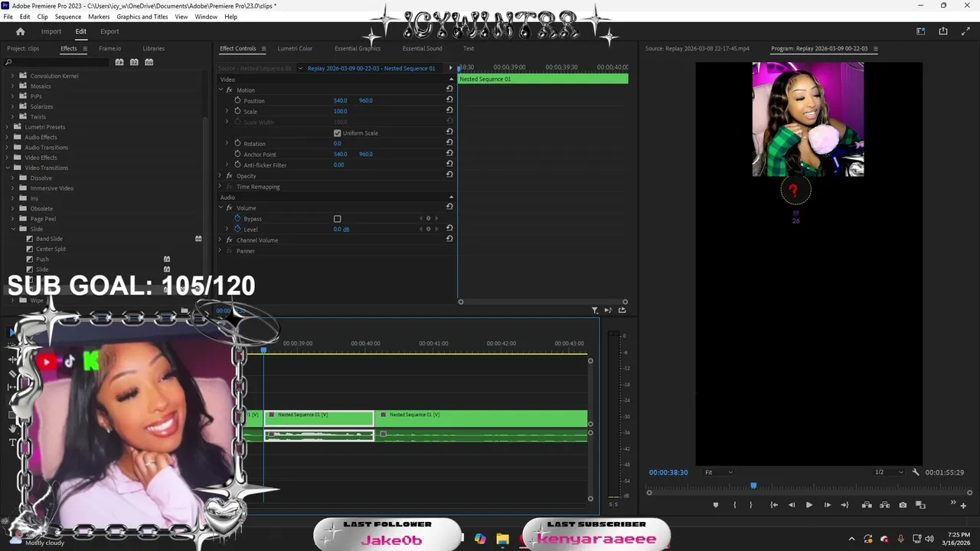Click the Play button in the Program monitor
This screenshot has width=980, height=551.
(808, 505)
